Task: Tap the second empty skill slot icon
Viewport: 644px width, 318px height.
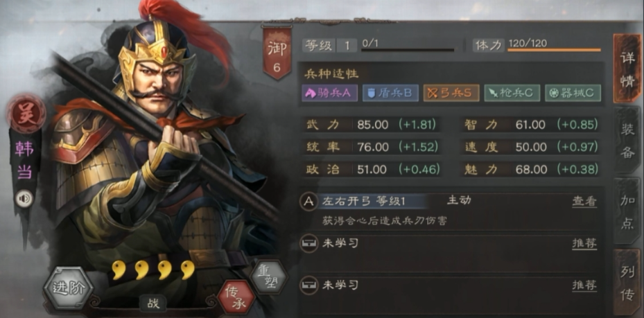Action: [308, 285]
